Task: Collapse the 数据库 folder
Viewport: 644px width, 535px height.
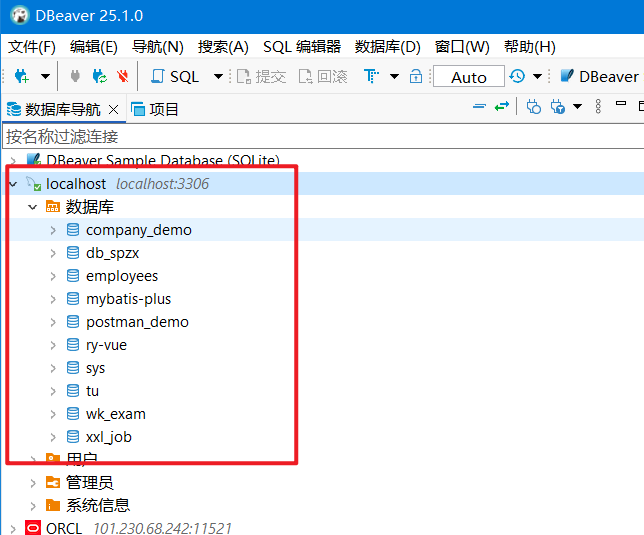Action: [33, 207]
